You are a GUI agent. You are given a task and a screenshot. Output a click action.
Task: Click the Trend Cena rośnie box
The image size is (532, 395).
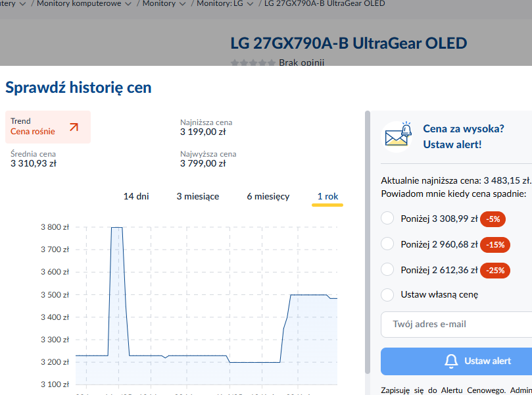(48, 127)
